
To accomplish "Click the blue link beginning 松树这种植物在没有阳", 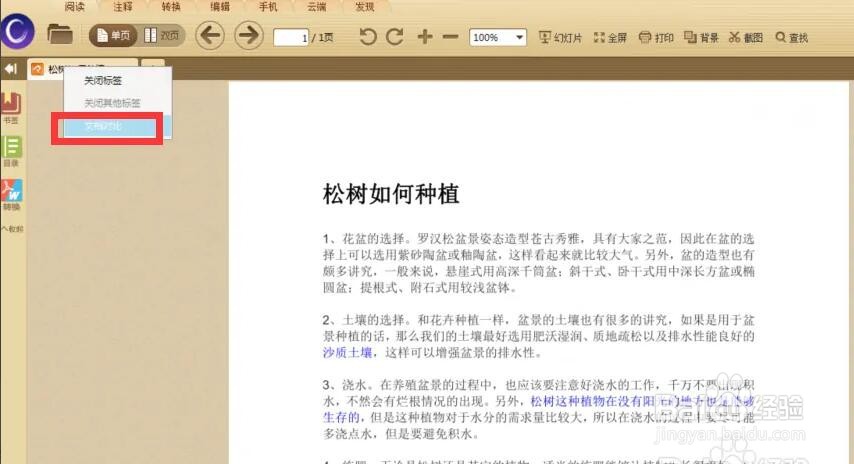I will pos(539,410).
